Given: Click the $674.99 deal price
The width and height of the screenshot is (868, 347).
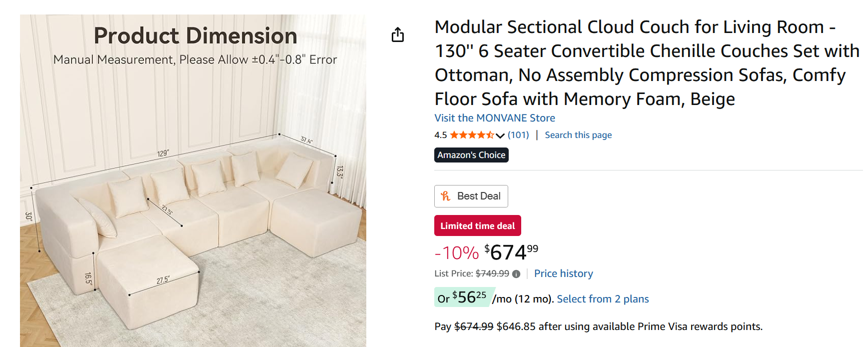Looking at the screenshot, I should coord(511,252).
